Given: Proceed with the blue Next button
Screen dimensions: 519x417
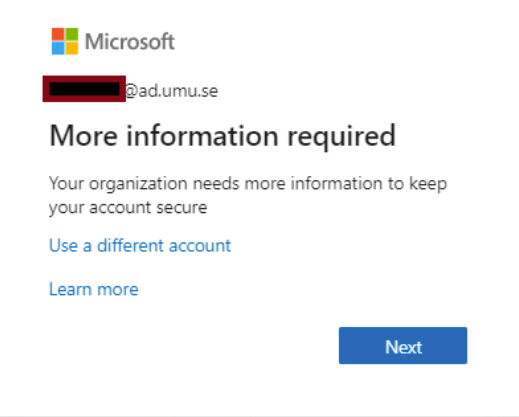Looking at the screenshot, I should pos(403,346).
